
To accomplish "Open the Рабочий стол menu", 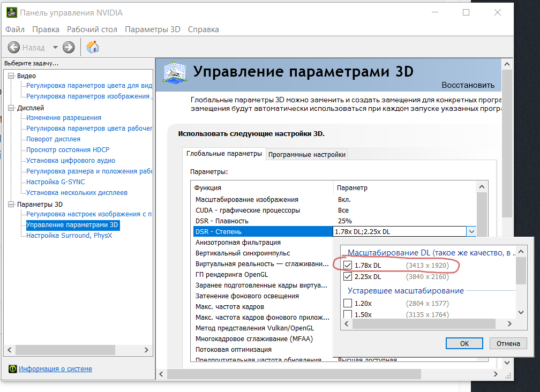I will click(92, 29).
